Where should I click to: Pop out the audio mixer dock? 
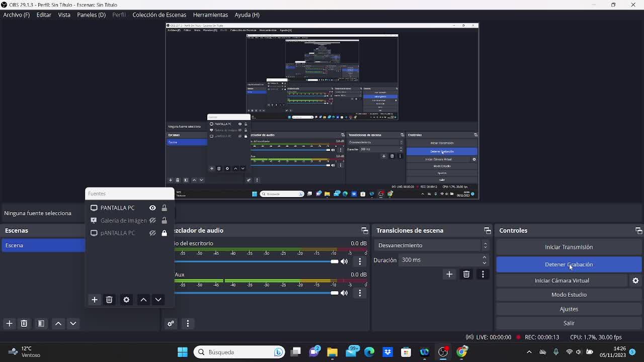[365, 230]
